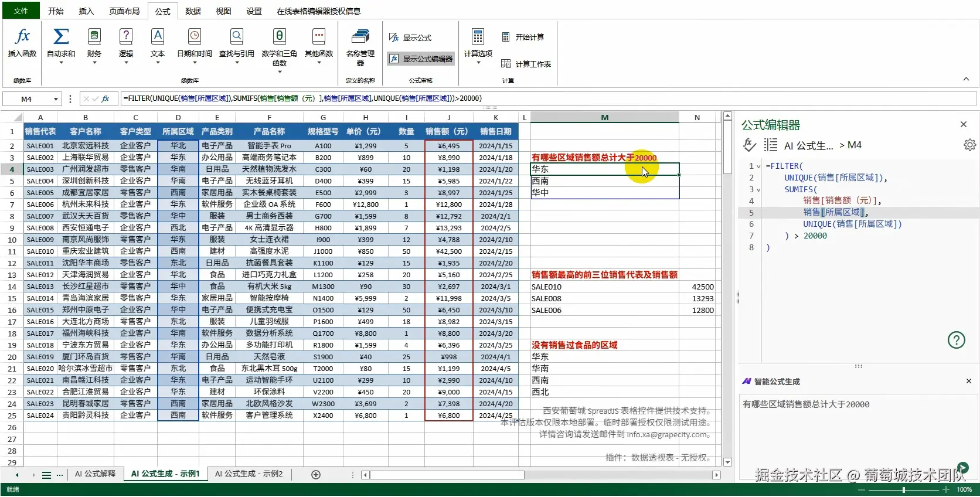This screenshot has width=980, height=497.
Task: Click into the formula bar input
Action: [548, 98]
